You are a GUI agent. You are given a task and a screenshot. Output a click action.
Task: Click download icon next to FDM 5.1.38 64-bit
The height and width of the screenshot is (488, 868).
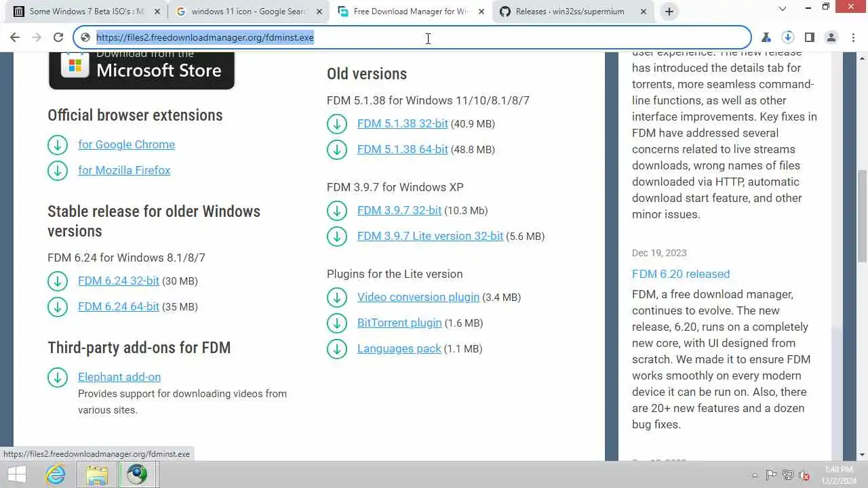(337, 149)
